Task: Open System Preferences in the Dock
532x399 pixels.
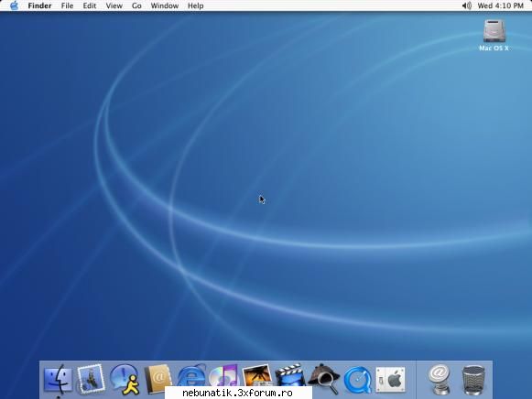Action: (390, 380)
